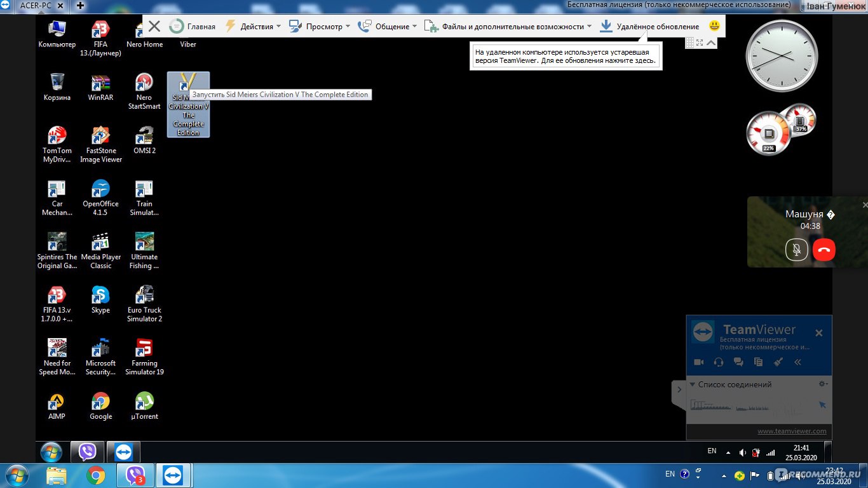The height and width of the screenshot is (488, 868).
Task: Launch the µTorrent shortcut
Action: pyautogui.click(x=144, y=407)
